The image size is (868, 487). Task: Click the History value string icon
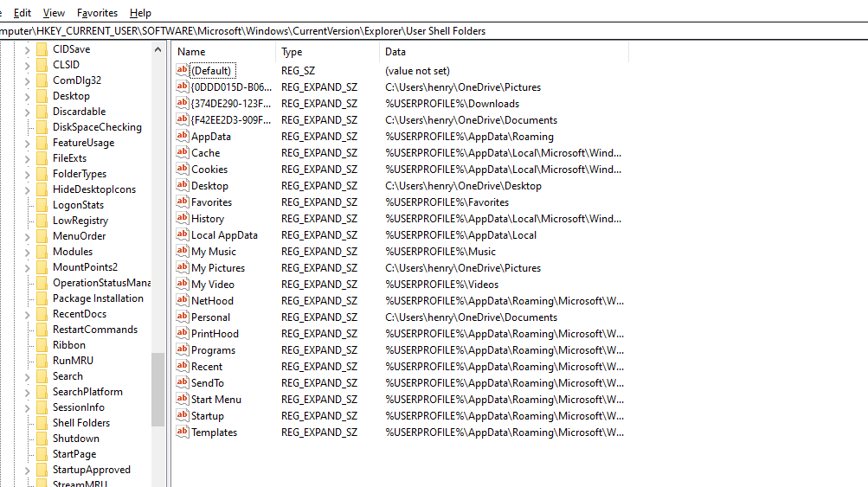point(182,217)
